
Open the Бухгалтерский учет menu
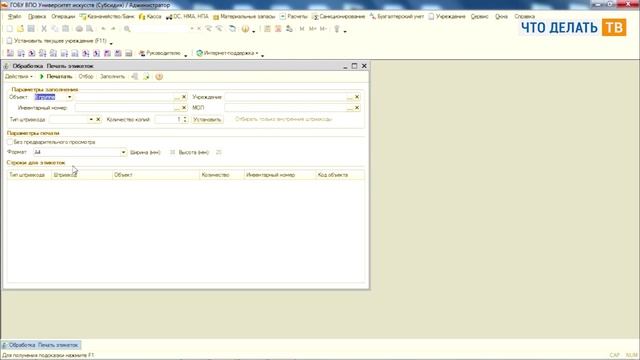click(397, 17)
